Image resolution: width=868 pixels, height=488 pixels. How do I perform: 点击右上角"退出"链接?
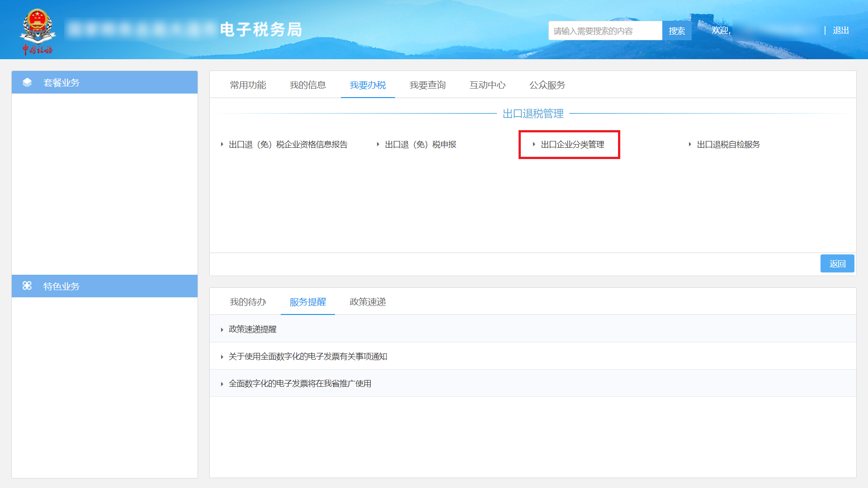pos(840,30)
